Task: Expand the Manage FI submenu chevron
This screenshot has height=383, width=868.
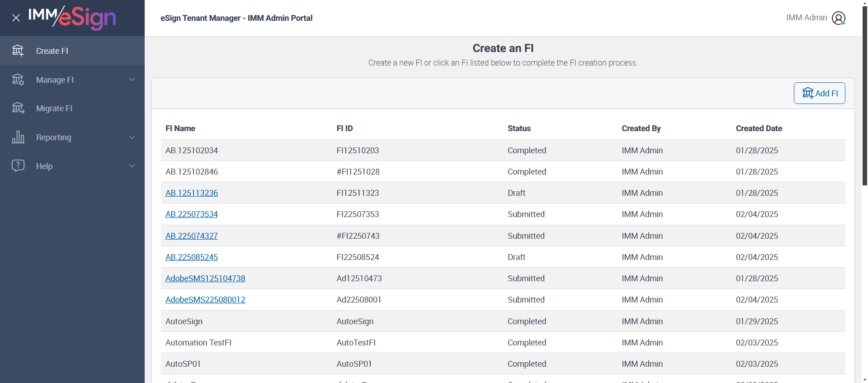Action: point(132,80)
